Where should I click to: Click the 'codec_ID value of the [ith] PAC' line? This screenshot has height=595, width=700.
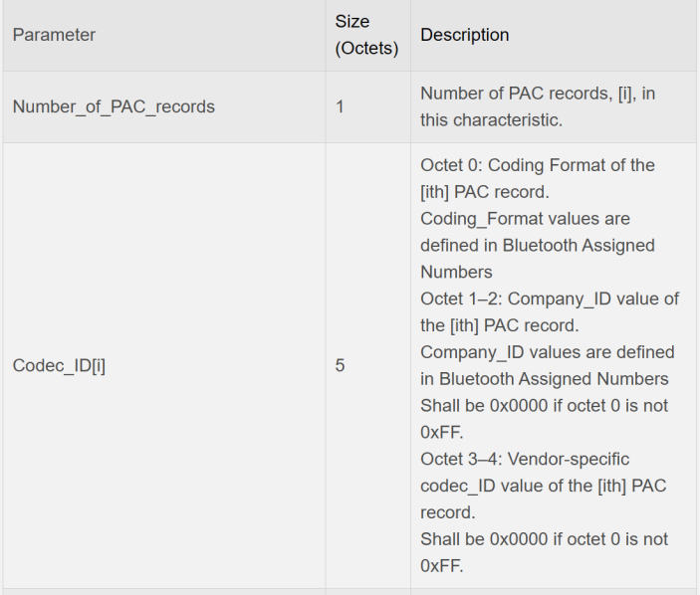(x=544, y=486)
